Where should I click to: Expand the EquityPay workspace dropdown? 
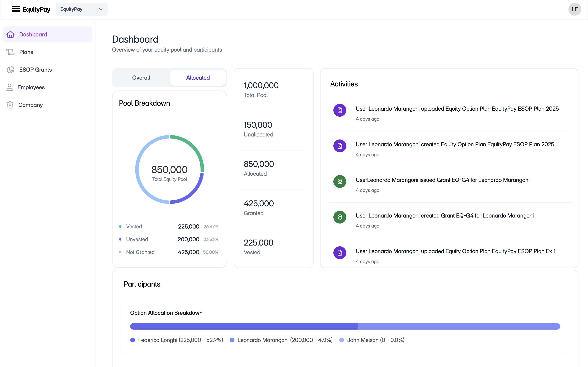(82, 9)
